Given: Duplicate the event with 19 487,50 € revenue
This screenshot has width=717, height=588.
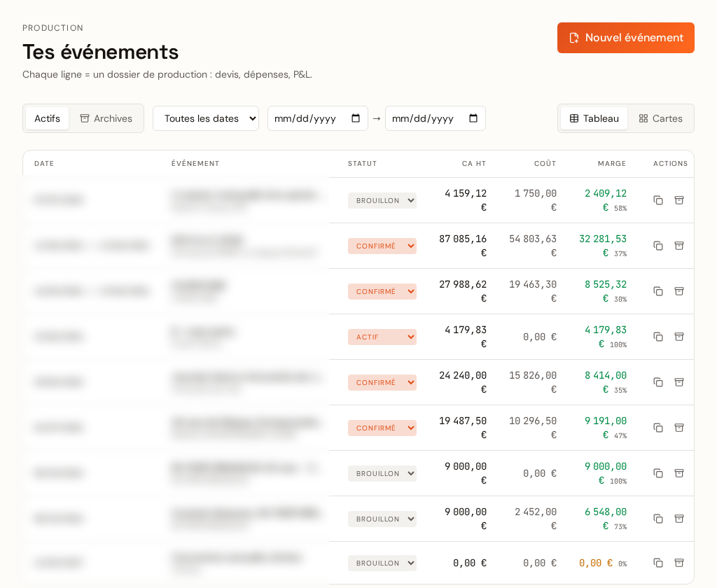Looking at the screenshot, I should 658,428.
